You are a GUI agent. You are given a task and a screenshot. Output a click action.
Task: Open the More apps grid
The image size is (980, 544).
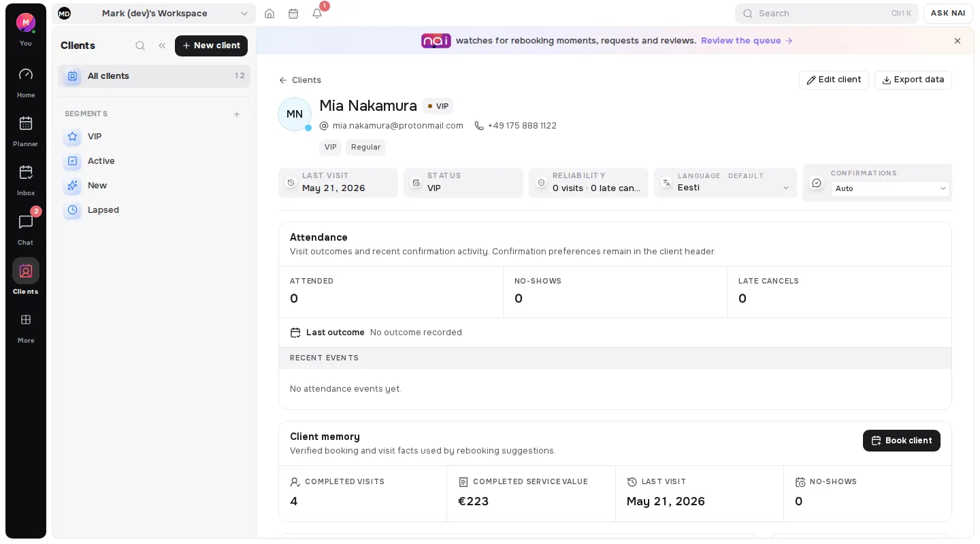click(x=26, y=328)
